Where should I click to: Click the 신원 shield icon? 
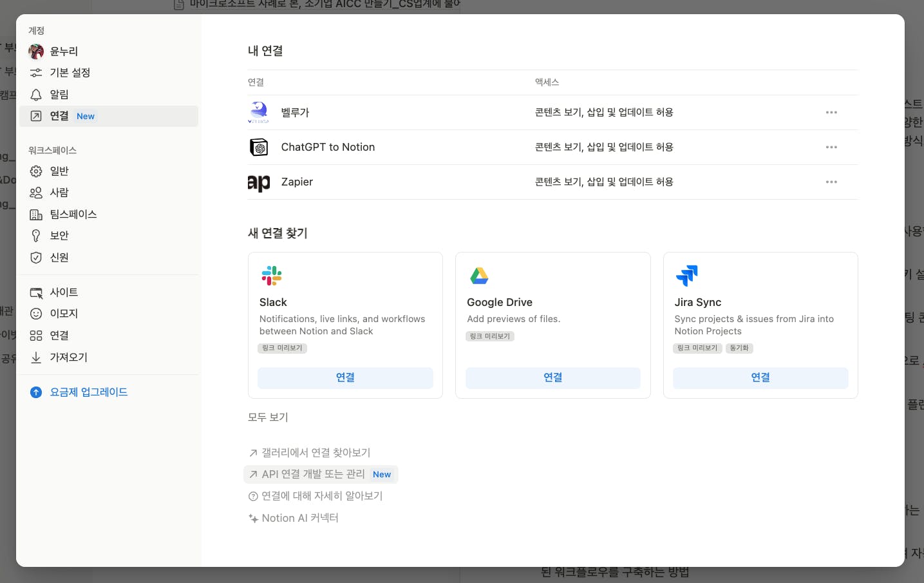point(36,258)
